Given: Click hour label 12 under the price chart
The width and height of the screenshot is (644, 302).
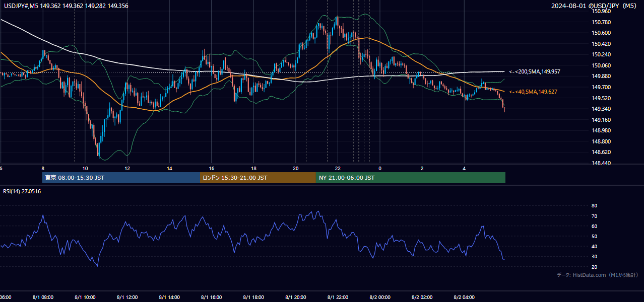Looking at the screenshot, I should (x=127, y=168).
